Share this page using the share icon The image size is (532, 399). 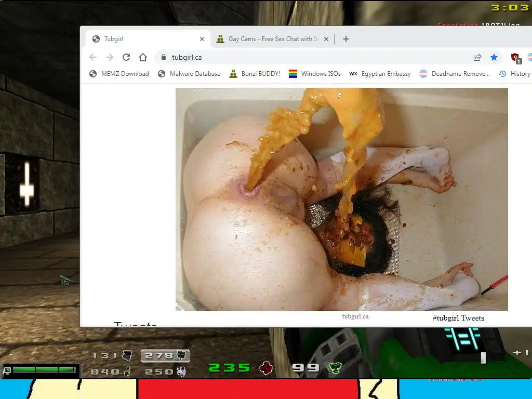click(x=477, y=57)
